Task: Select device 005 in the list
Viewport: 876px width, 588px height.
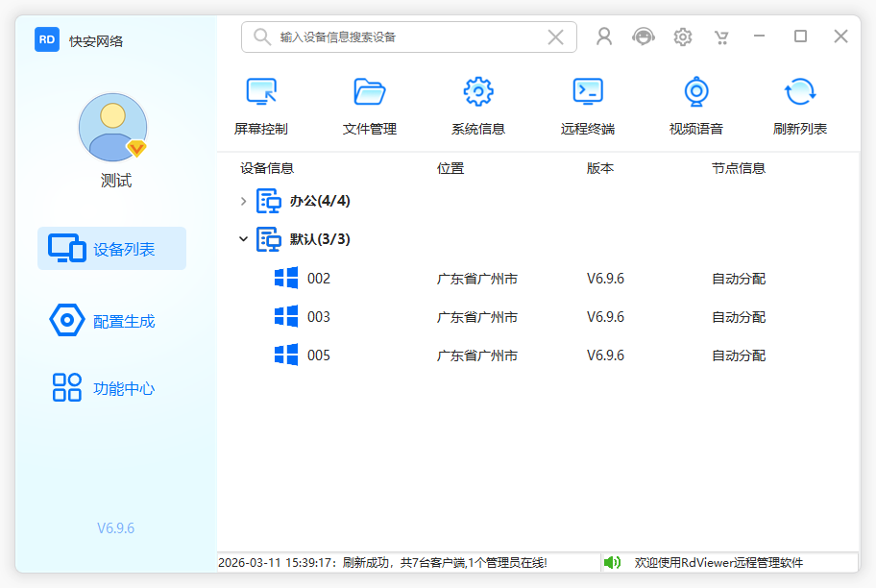Action: pos(318,355)
